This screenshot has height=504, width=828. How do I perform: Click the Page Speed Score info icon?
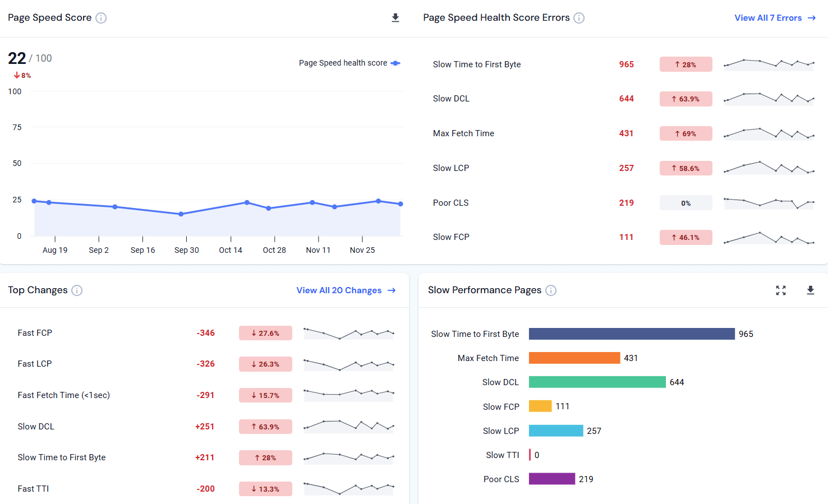(x=101, y=18)
